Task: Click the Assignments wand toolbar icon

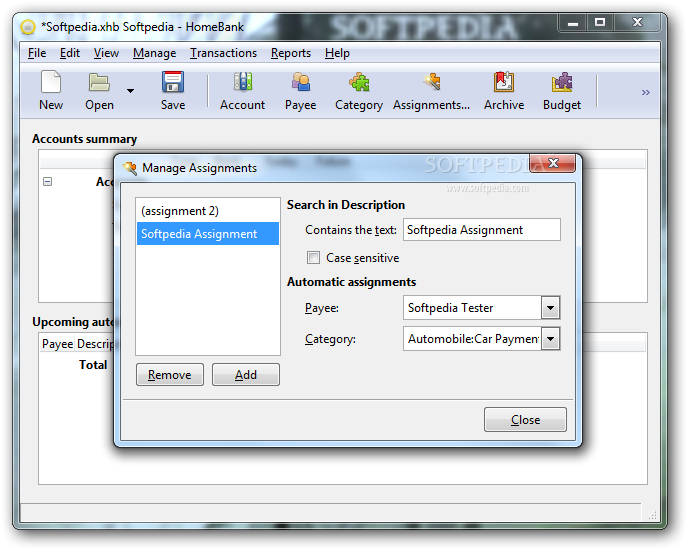Action: (432, 82)
